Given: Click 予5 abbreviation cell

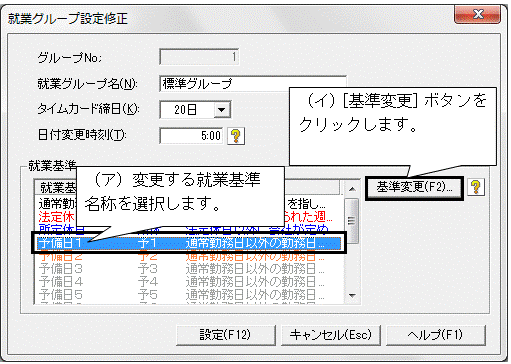Looking at the screenshot, I should click(147, 295).
